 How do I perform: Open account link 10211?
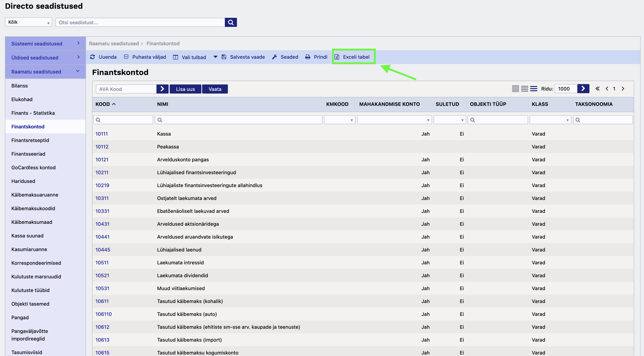(x=102, y=172)
